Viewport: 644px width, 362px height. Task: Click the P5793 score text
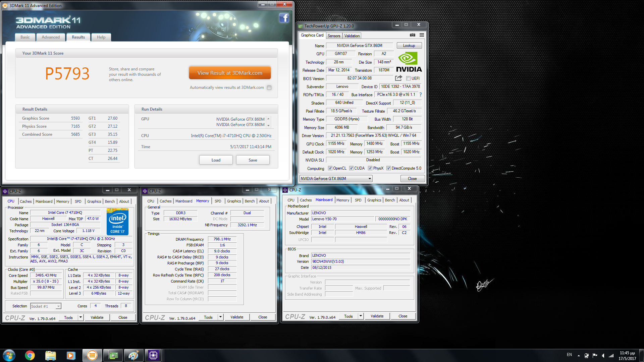click(x=67, y=73)
